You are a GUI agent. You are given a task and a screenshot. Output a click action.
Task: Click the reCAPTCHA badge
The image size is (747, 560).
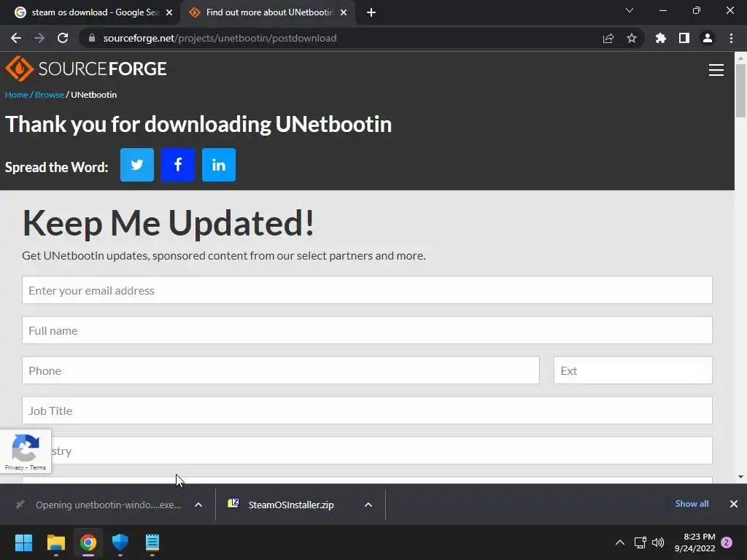coord(26,451)
